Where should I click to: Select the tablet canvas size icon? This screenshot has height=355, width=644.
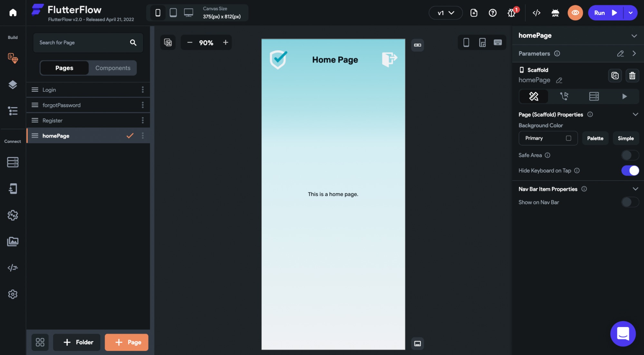(173, 13)
